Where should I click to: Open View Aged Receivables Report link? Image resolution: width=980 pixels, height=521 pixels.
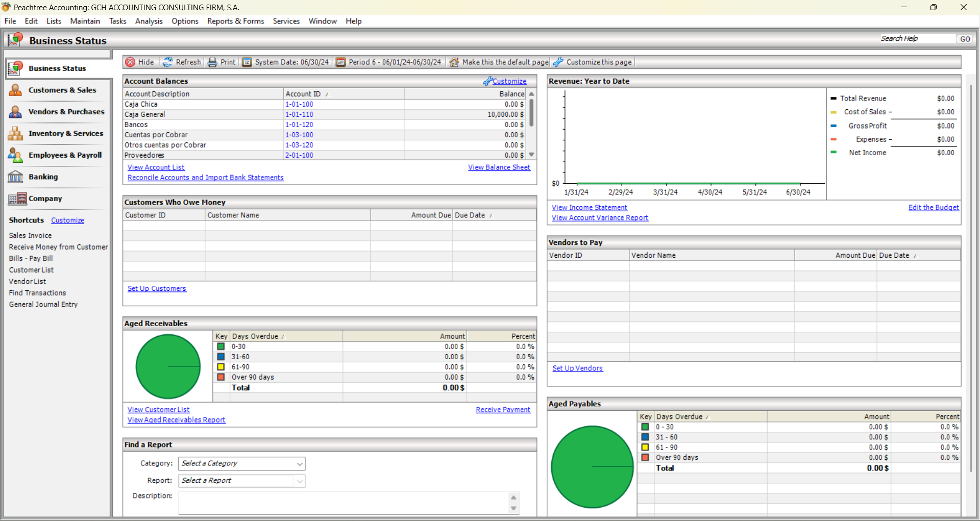coord(176,420)
